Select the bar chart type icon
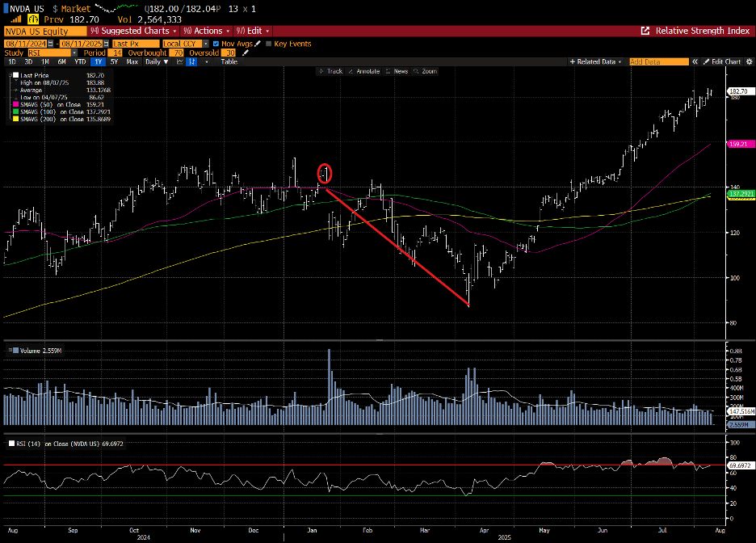This screenshot has height=543, width=756. [x=192, y=61]
